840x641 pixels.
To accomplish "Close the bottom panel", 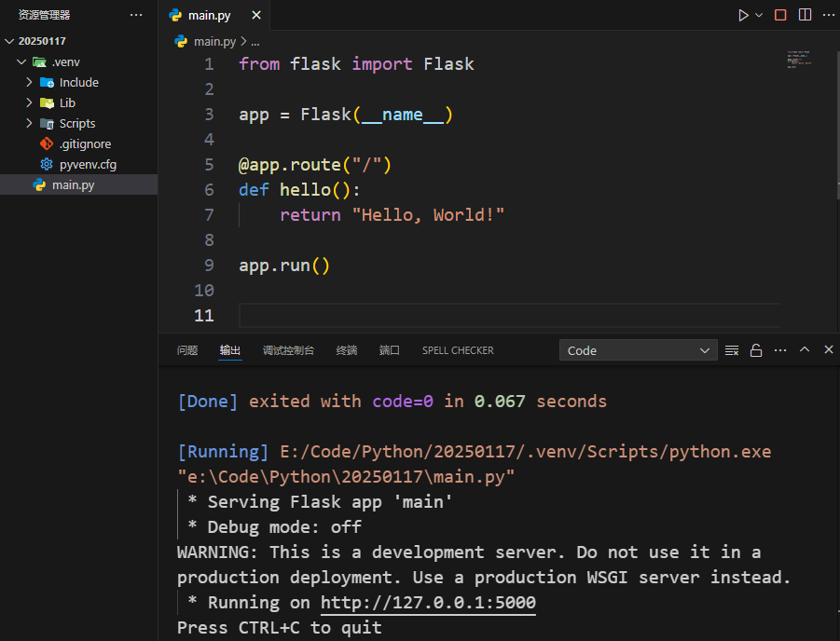I will 828,349.
